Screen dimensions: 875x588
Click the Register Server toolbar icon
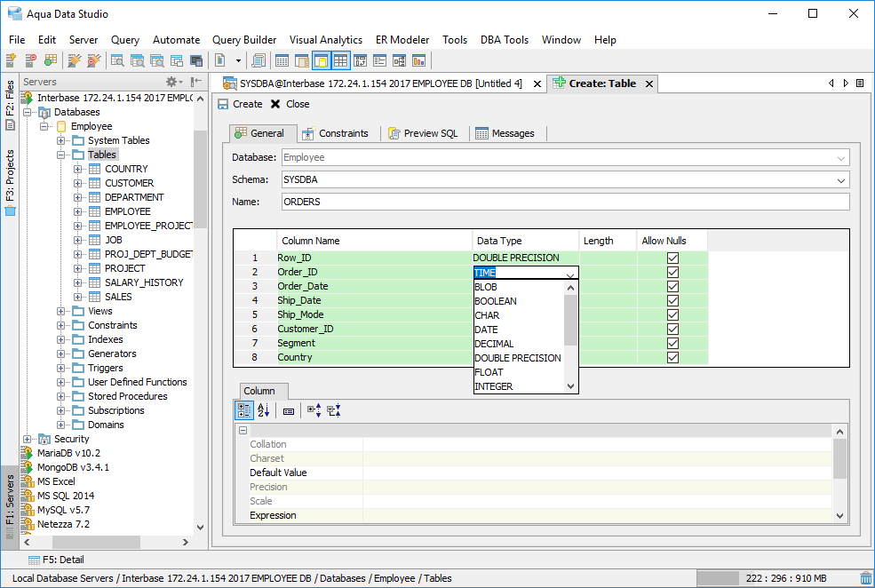[11, 60]
